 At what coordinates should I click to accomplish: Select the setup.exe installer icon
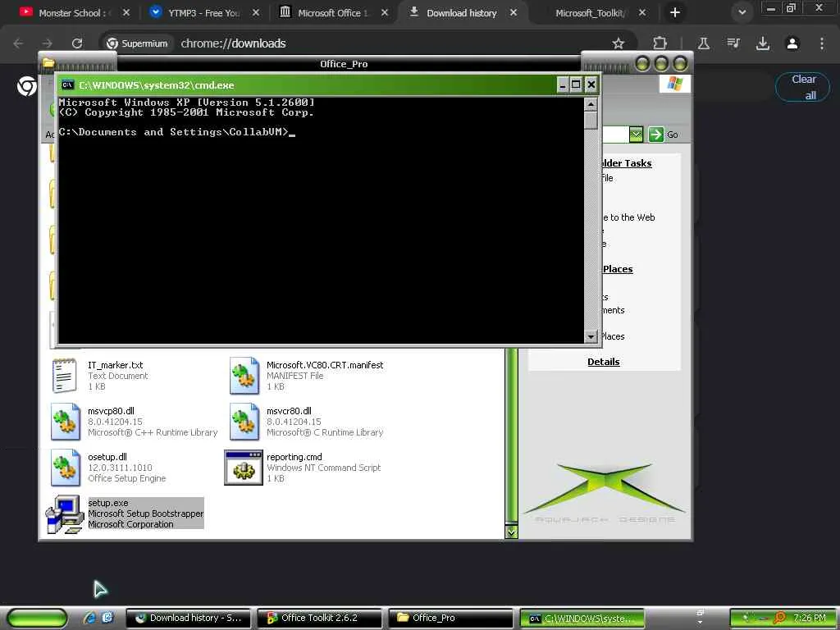(63, 514)
